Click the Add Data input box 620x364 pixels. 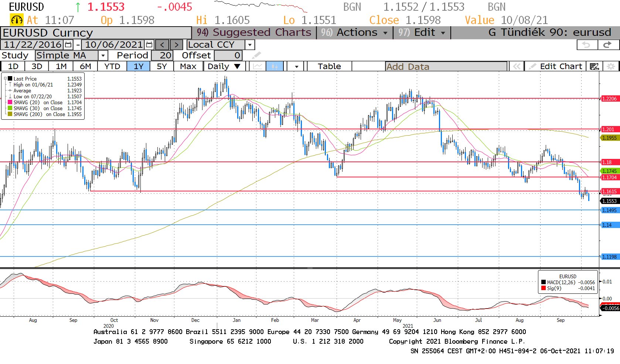(x=446, y=67)
